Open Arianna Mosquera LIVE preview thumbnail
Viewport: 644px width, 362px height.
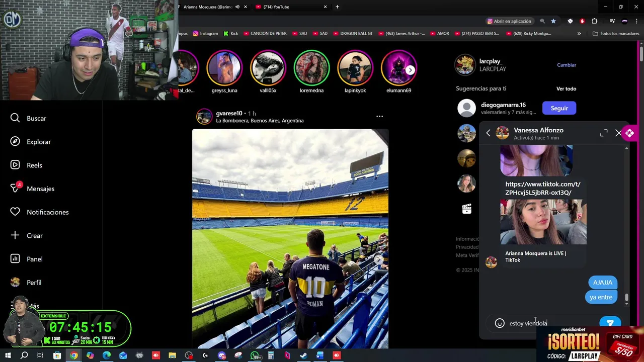[543, 222]
